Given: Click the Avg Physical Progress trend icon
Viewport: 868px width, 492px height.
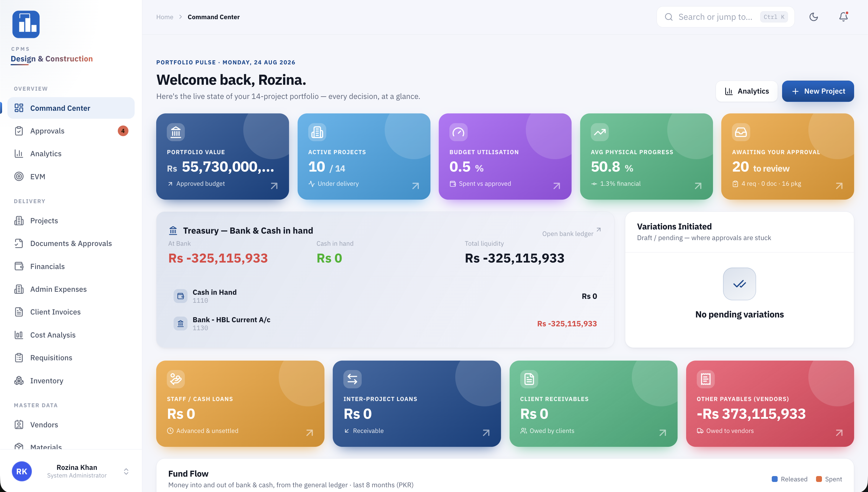Looking at the screenshot, I should 600,132.
